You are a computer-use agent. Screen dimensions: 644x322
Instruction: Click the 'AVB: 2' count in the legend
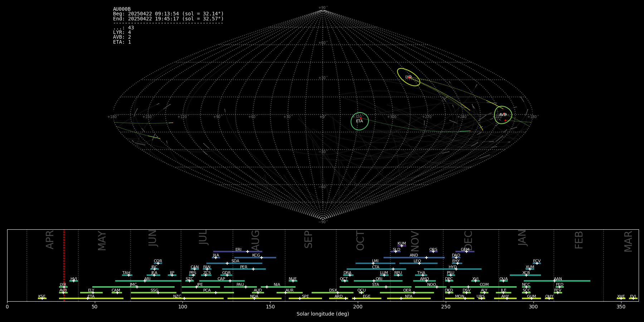click(x=122, y=37)
